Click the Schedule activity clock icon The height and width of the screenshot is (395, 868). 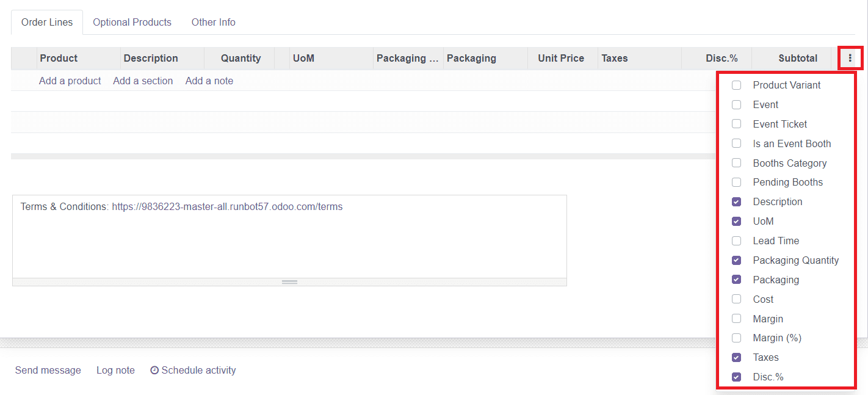(x=154, y=370)
